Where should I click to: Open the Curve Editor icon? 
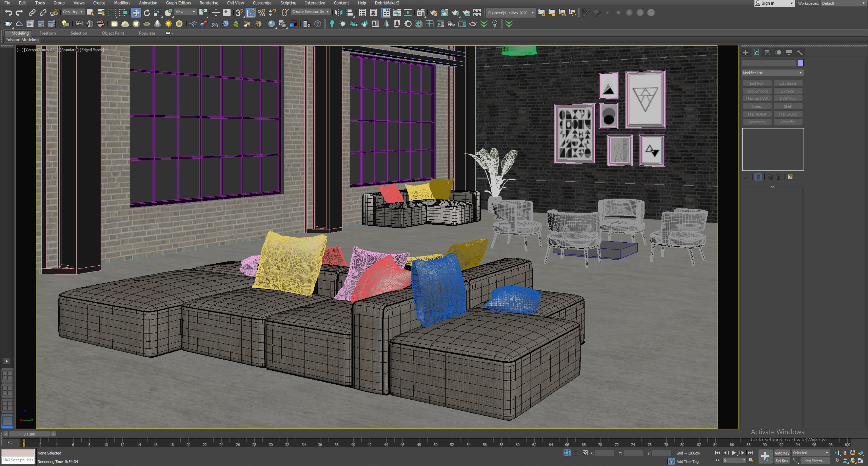(397, 13)
